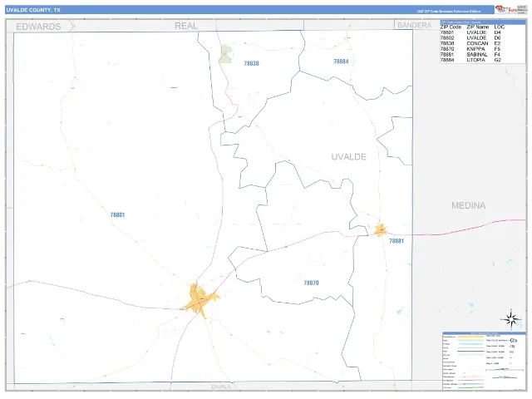Click the pink highway line sample in legend
The height and width of the screenshot is (399, 532).
tap(470, 381)
